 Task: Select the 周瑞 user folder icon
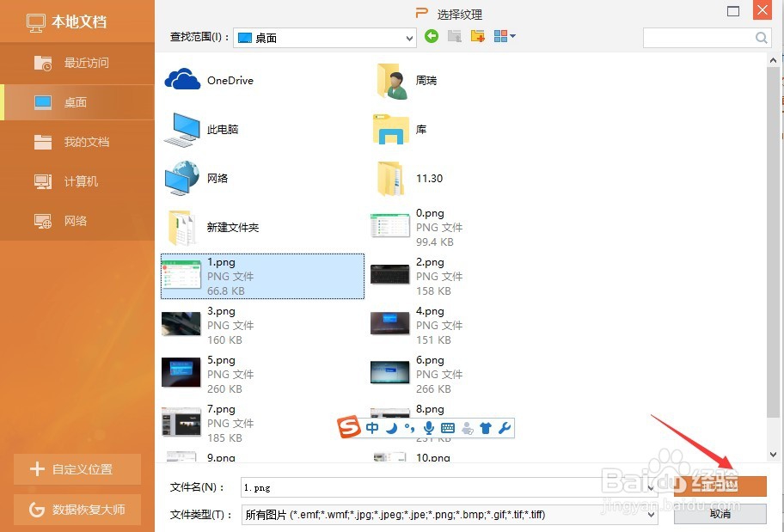pyautogui.click(x=393, y=81)
